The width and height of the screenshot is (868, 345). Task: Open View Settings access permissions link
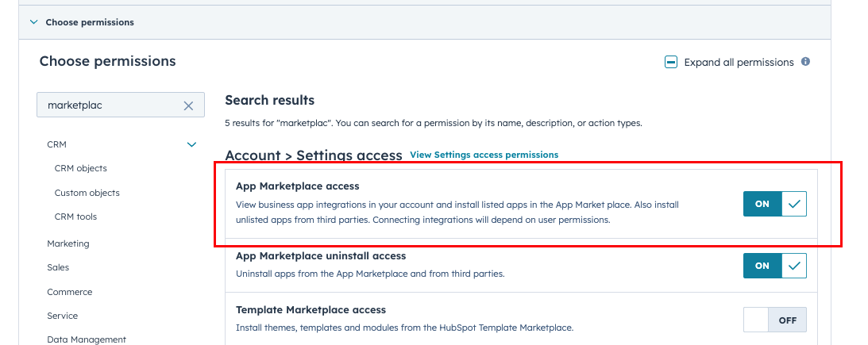pos(484,155)
